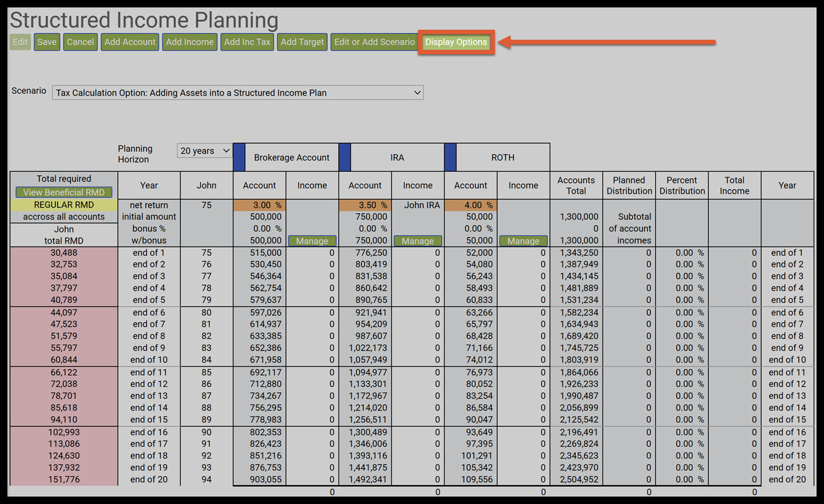Click the RMD value 102,993
The width and height of the screenshot is (824, 504).
pyautogui.click(x=64, y=432)
